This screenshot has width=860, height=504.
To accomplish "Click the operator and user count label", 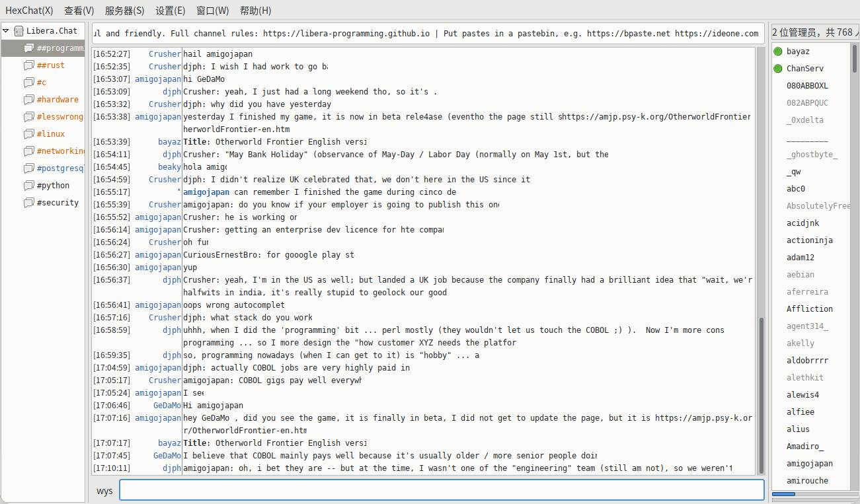I will 815,32.
